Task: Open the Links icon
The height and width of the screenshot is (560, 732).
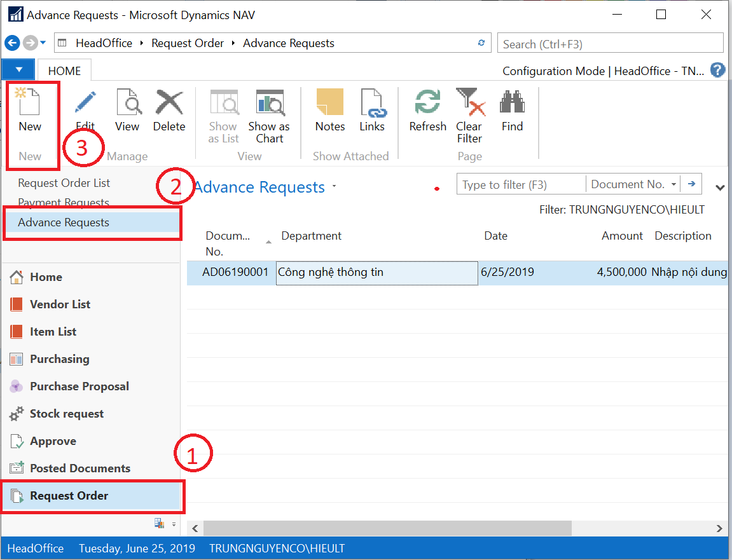Action: (x=373, y=102)
